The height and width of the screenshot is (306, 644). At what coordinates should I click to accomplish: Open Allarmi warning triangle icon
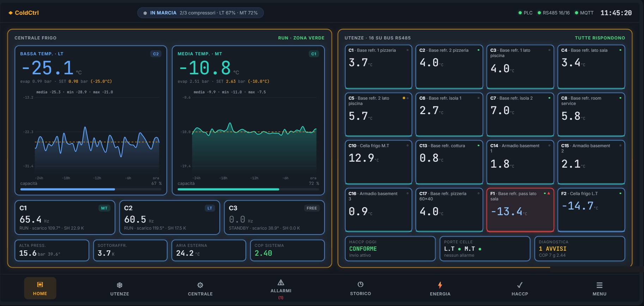281,282
